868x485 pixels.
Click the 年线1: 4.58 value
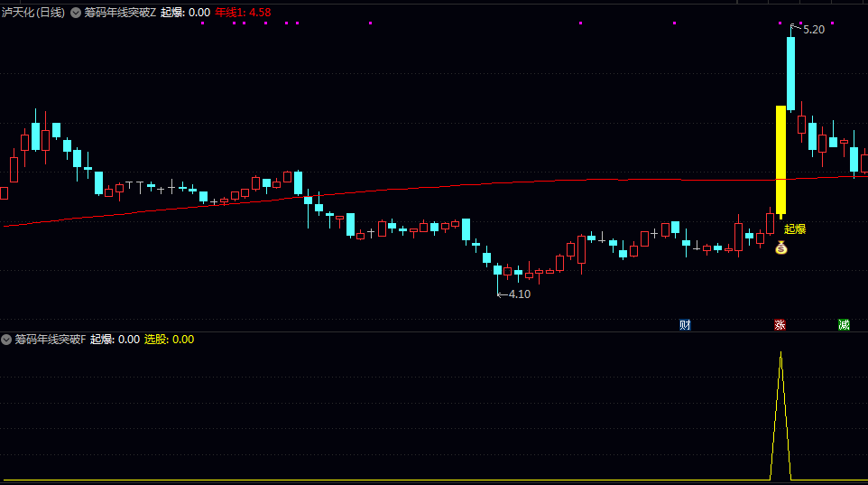243,13
